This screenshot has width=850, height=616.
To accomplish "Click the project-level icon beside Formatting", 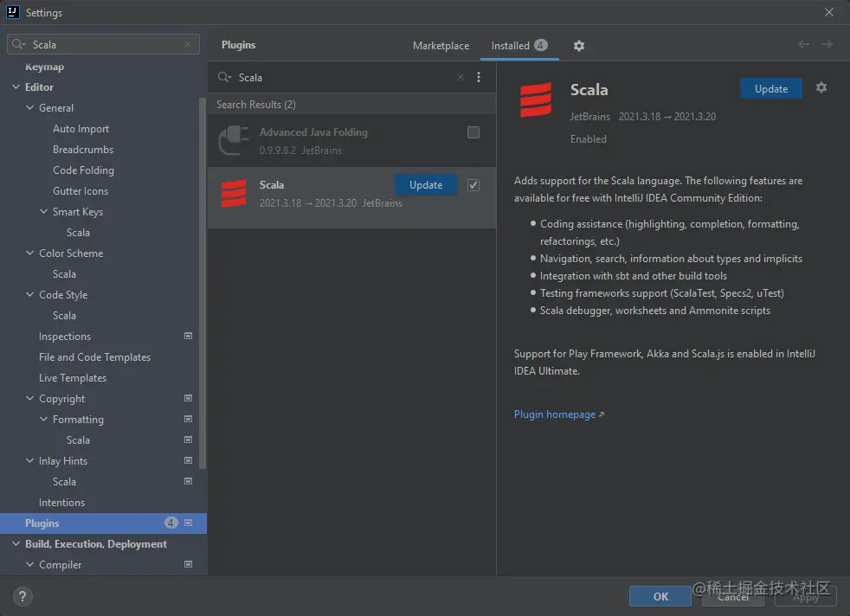I will [188, 419].
